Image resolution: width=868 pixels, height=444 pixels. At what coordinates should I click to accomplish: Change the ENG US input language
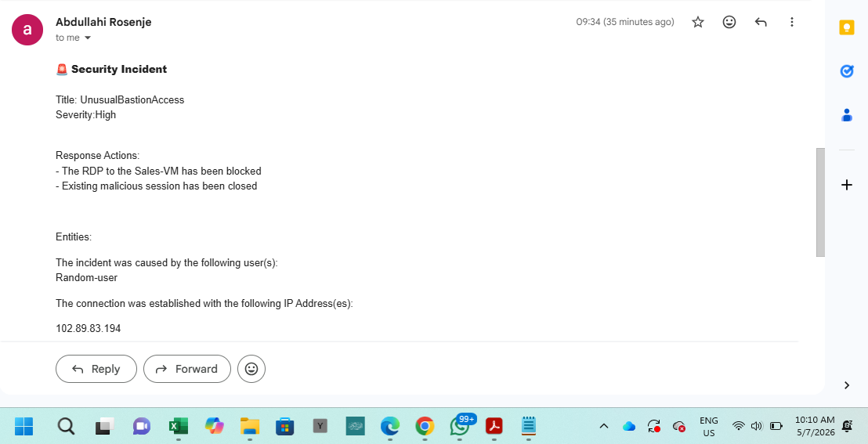(x=708, y=426)
